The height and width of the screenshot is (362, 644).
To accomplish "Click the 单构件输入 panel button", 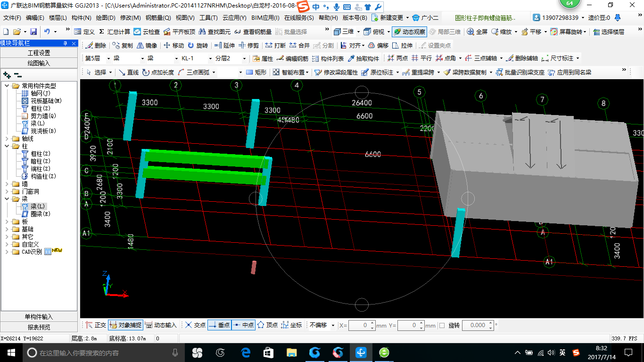I will point(39,317).
